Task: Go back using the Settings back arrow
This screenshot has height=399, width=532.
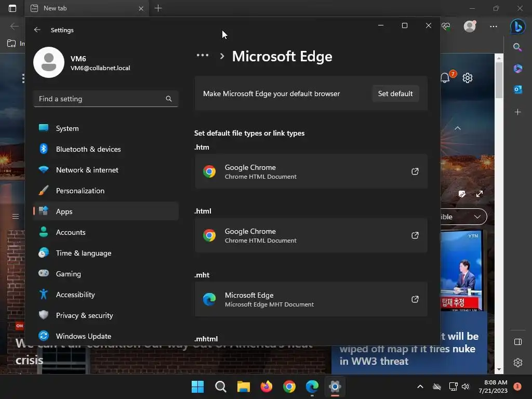Action: pyautogui.click(x=37, y=30)
